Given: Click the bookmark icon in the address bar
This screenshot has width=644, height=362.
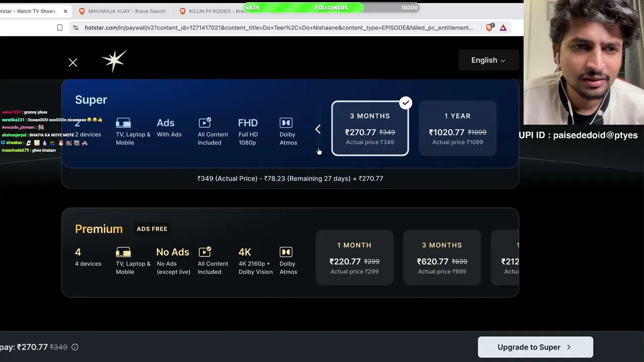Looking at the screenshot, I should point(60,28).
